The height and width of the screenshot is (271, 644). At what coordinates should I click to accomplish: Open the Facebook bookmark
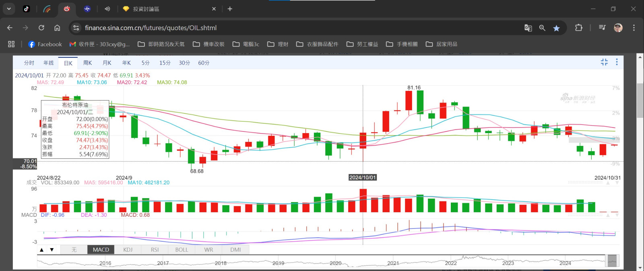(x=45, y=44)
